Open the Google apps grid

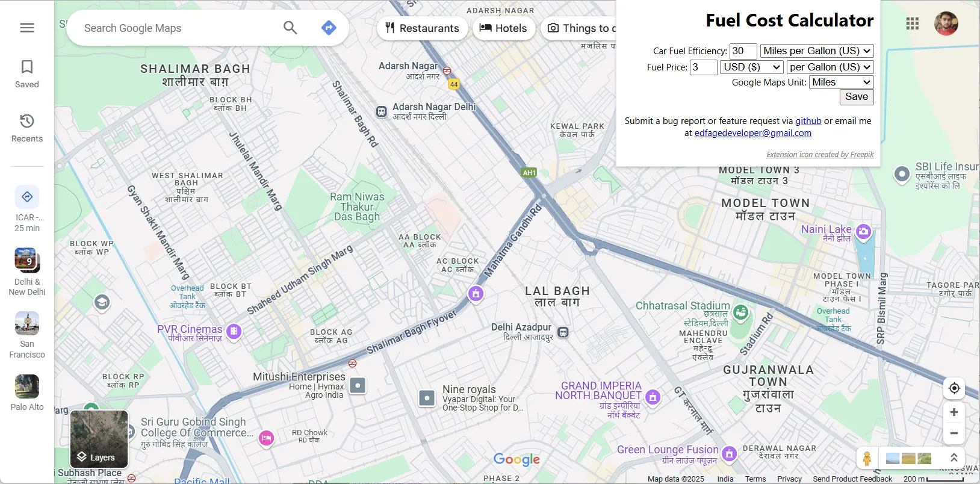[x=913, y=23]
